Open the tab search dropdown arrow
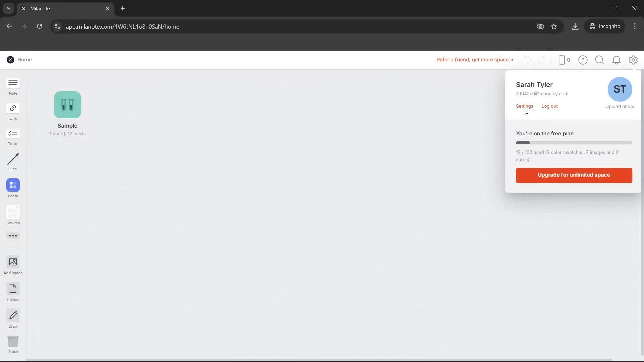 point(9,8)
